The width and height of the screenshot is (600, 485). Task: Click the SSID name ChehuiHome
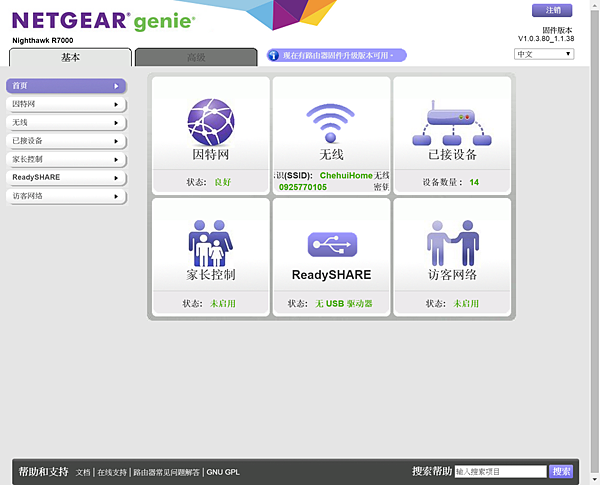346,175
